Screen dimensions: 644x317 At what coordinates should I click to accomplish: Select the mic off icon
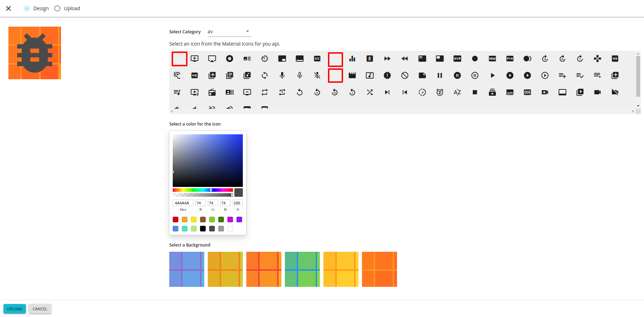[x=317, y=75]
